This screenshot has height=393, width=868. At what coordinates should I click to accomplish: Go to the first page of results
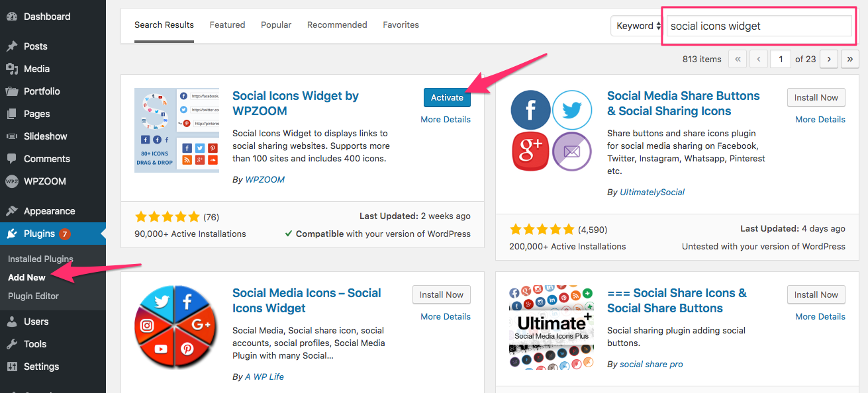tap(738, 59)
